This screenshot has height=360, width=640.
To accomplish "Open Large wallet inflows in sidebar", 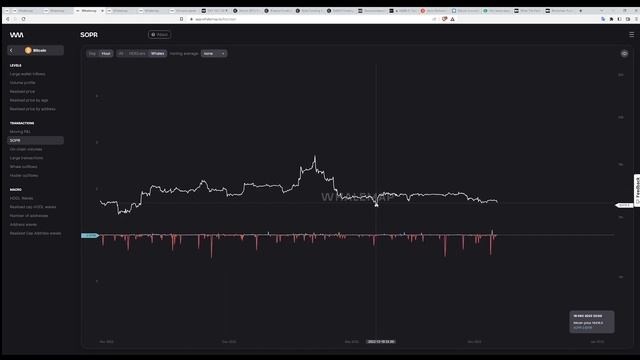I will coord(27,74).
